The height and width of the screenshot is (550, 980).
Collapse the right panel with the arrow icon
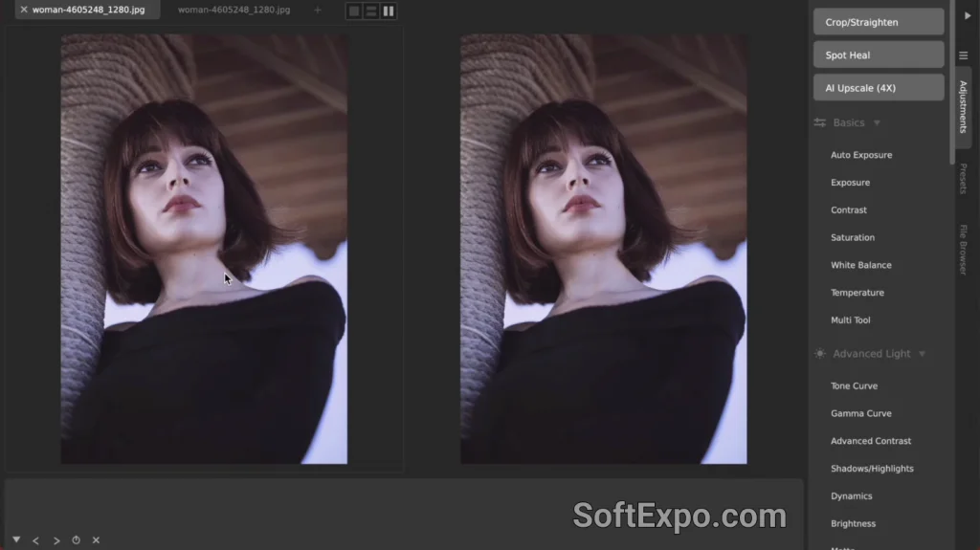click(965, 15)
